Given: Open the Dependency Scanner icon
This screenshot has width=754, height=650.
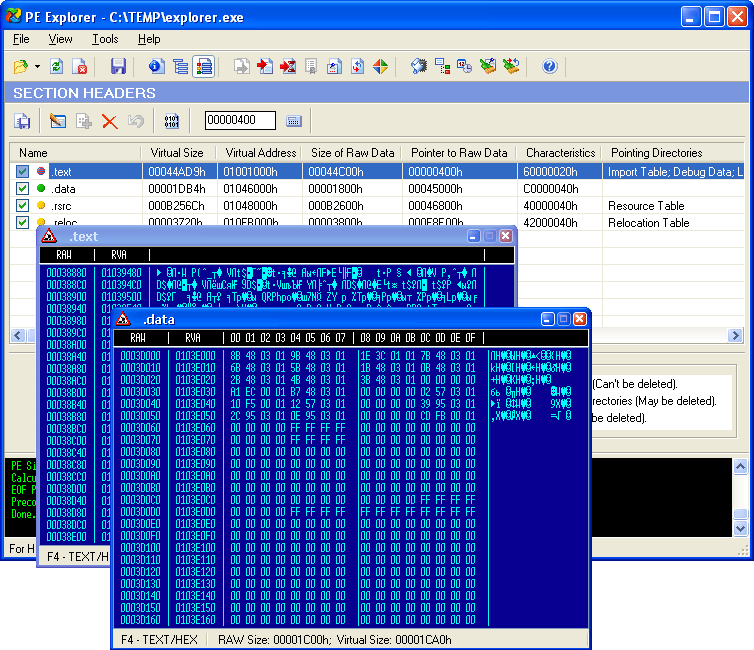Looking at the screenshot, I should pyautogui.click(x=442, y=66).
